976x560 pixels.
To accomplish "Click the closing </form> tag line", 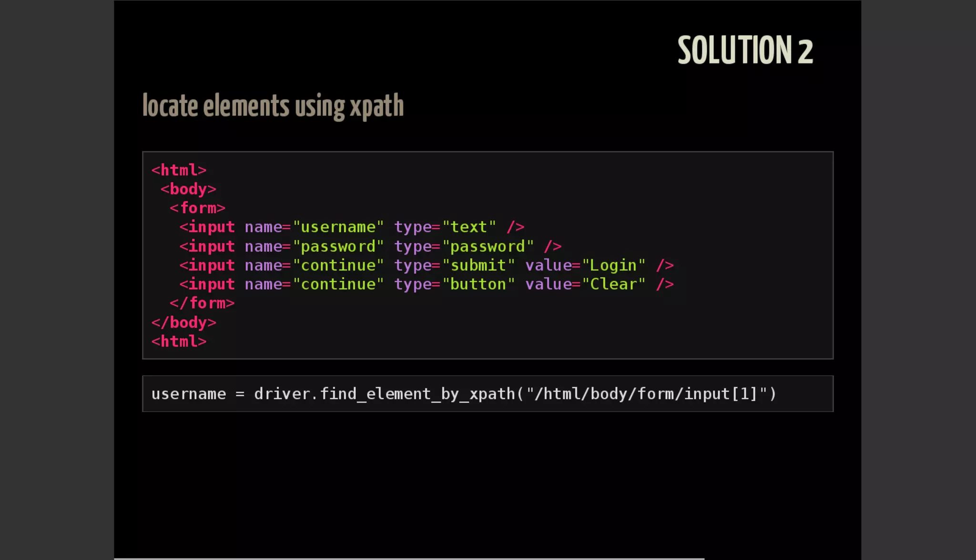I will tap(202, 303).
